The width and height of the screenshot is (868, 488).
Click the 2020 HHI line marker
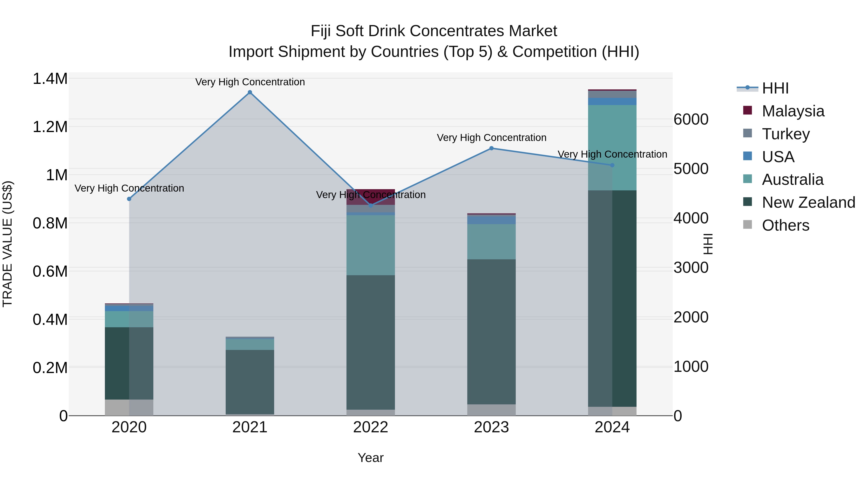pyautogui.click(x=129, y=199)
